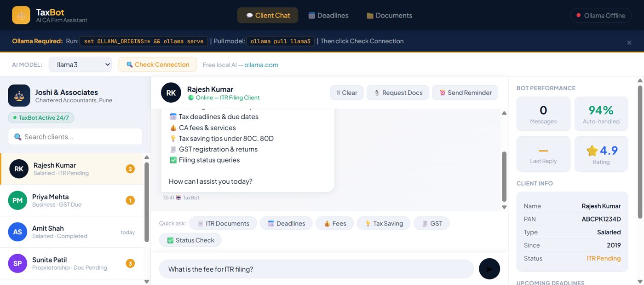Click Sunita Patil's unread badge 3
Image resolution: width=644 pixels, height=285 pixels.
[130, 263]
